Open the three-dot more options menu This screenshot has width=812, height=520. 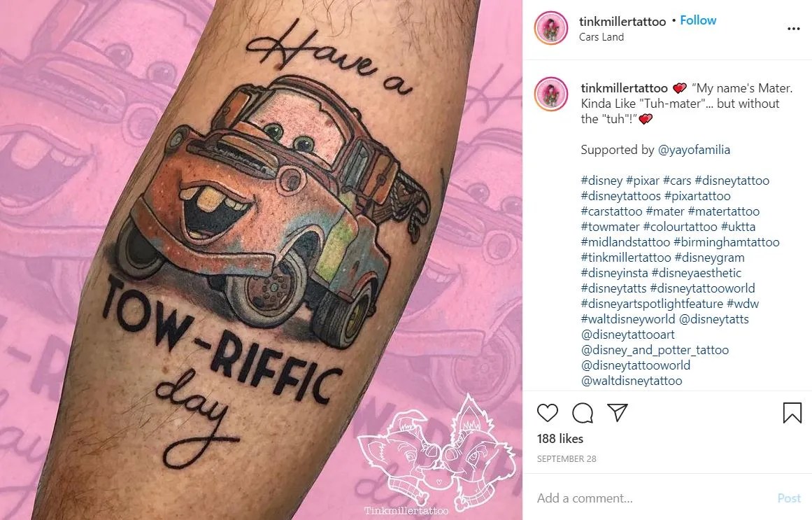[x=793, y=29]
